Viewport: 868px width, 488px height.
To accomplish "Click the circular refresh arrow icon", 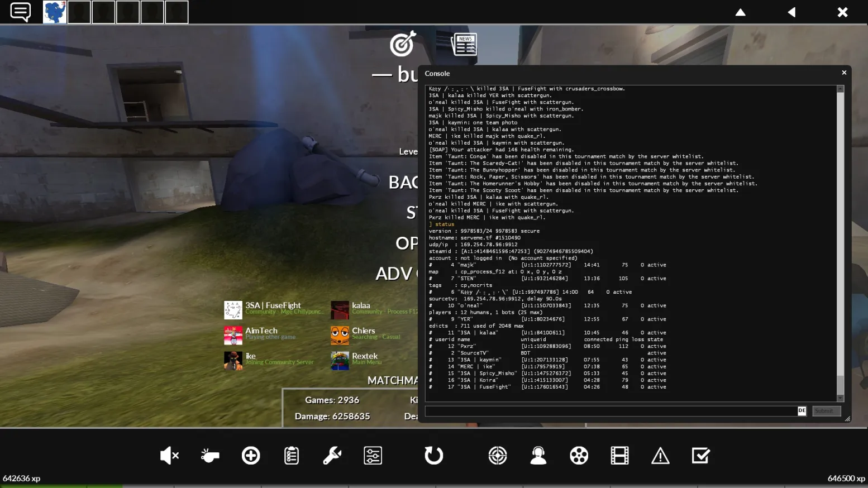I will [433, 456].
